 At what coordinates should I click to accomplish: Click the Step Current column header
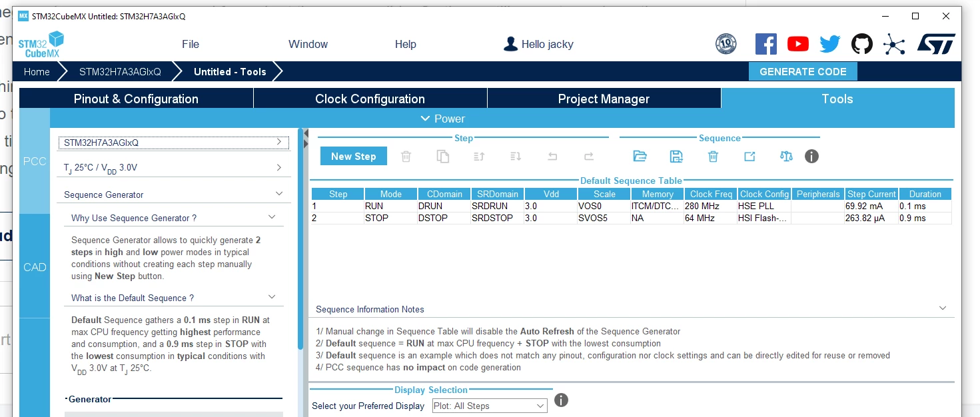click(871, 194)
